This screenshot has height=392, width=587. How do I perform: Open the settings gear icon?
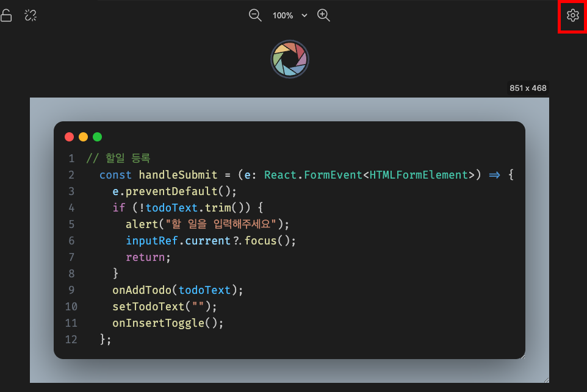tap(572, 15)
